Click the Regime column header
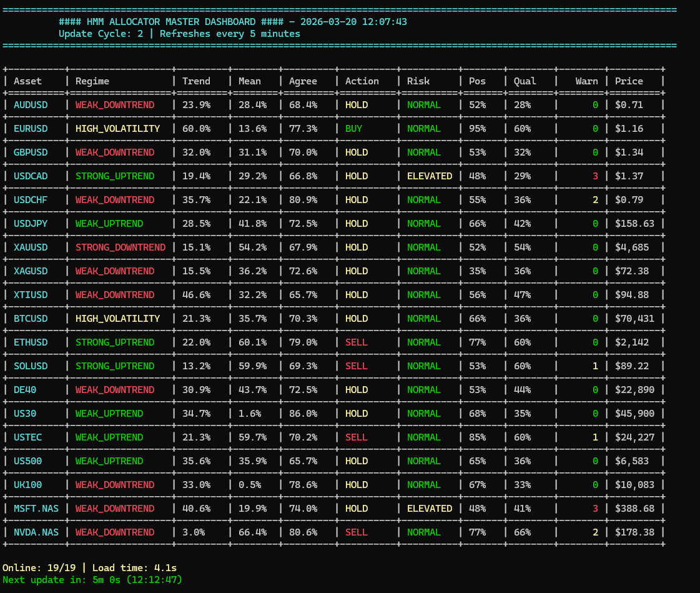The height and width of the screenshot is (593, 700). click(92, 81)
